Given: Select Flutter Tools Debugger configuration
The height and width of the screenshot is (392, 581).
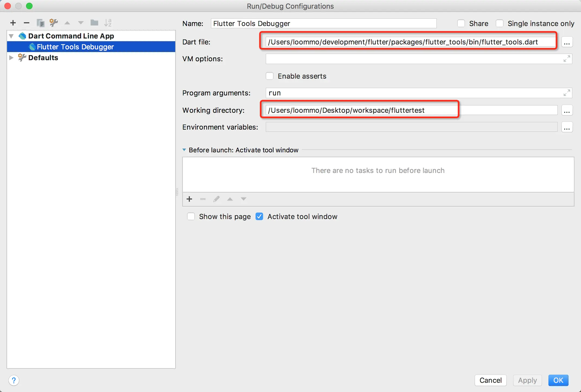Looking at the screenshot, I should [x=75, y=47].
